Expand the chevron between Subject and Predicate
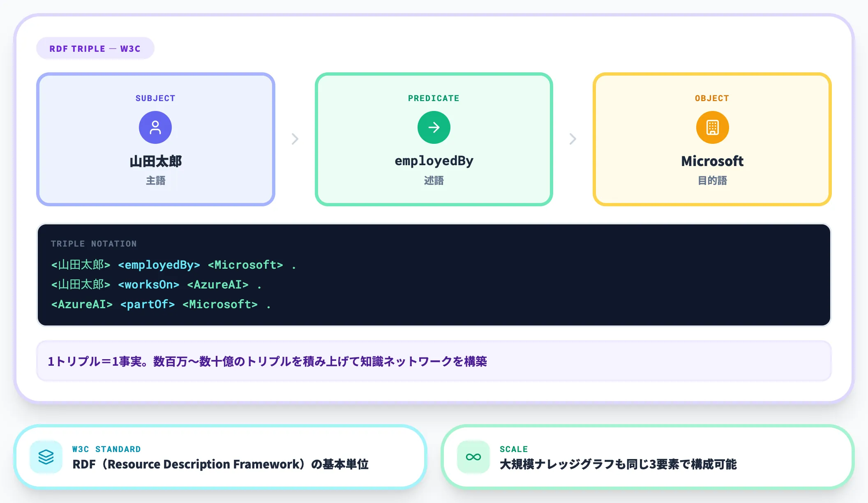The width and height of the screenshot is (868, 503). point(295,139)
